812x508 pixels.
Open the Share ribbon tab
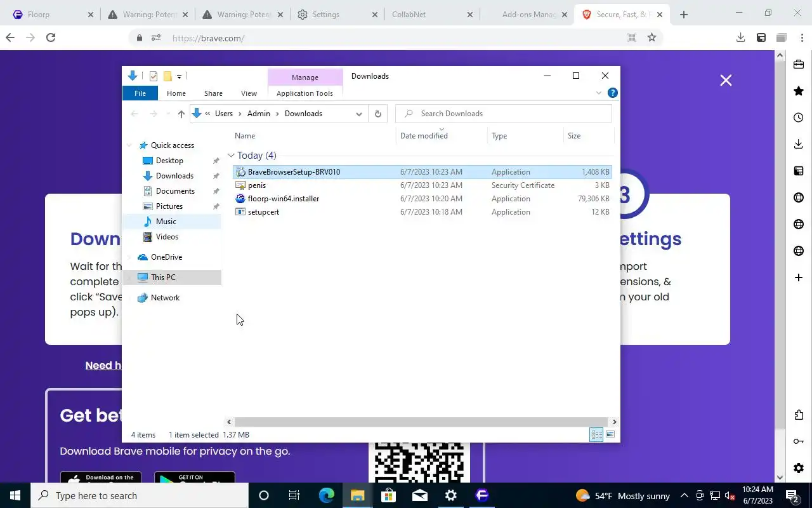click(x=213, y=93)
